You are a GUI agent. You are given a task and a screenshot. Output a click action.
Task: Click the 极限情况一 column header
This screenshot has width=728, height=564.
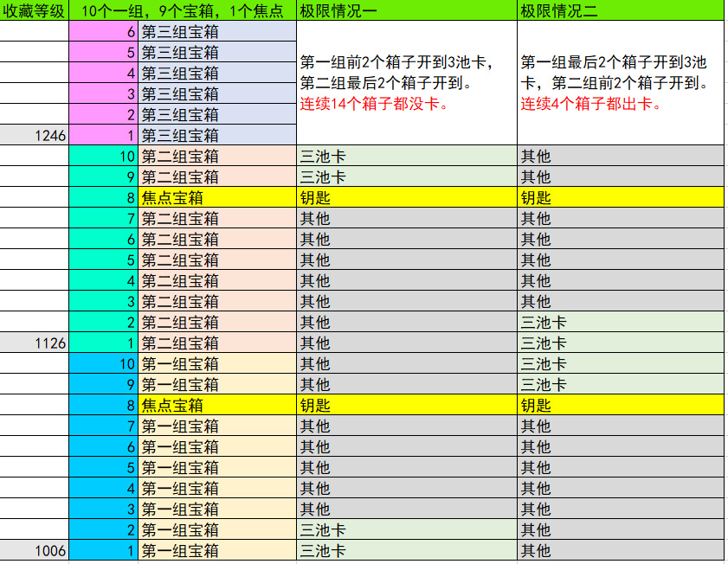point(407,10)
